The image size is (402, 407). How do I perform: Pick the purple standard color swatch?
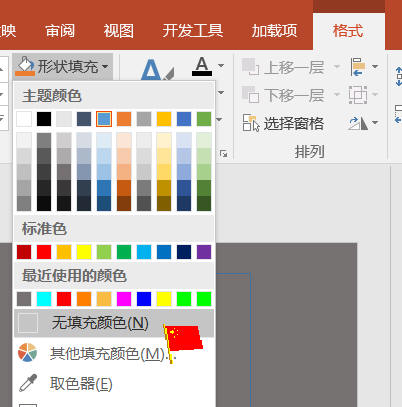[204, 252]
